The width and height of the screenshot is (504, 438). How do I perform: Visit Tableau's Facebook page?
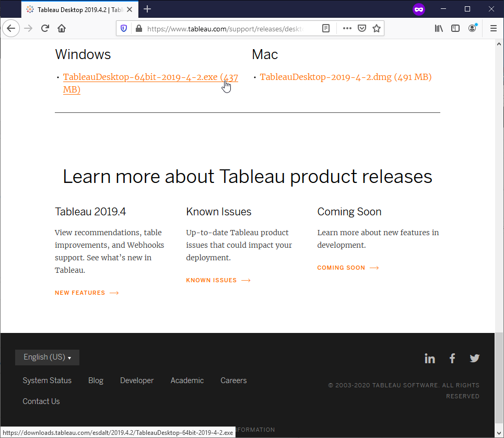(452, 358)
